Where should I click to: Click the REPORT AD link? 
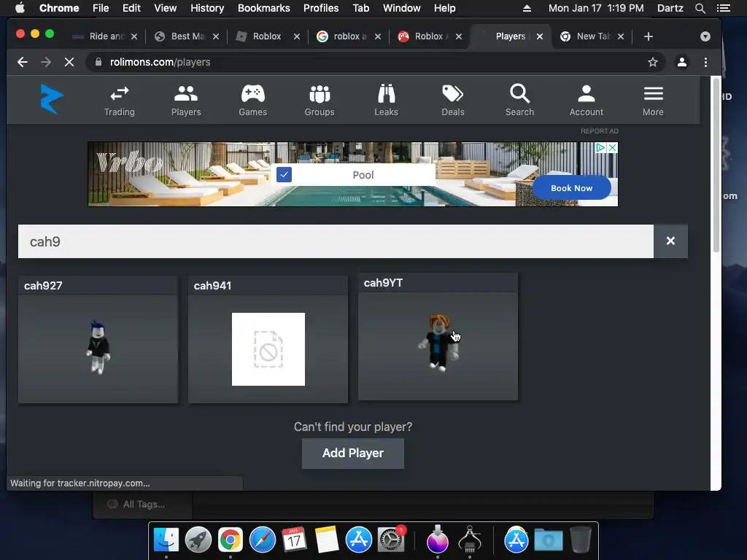tap(600, 131)
